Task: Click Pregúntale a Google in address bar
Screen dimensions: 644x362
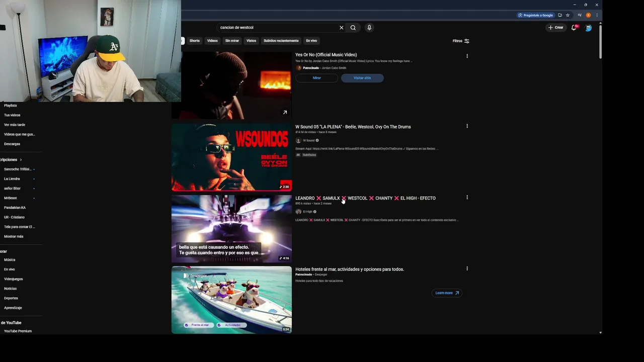Action: pyautogui.click(x=535, y=15)
